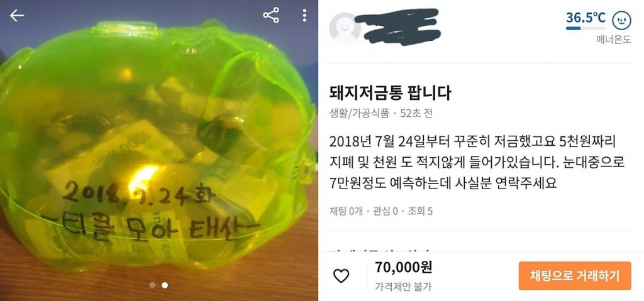Click the 가격제안 불가 label
Viewport: 644px width, 301px height.
point(403,286)
